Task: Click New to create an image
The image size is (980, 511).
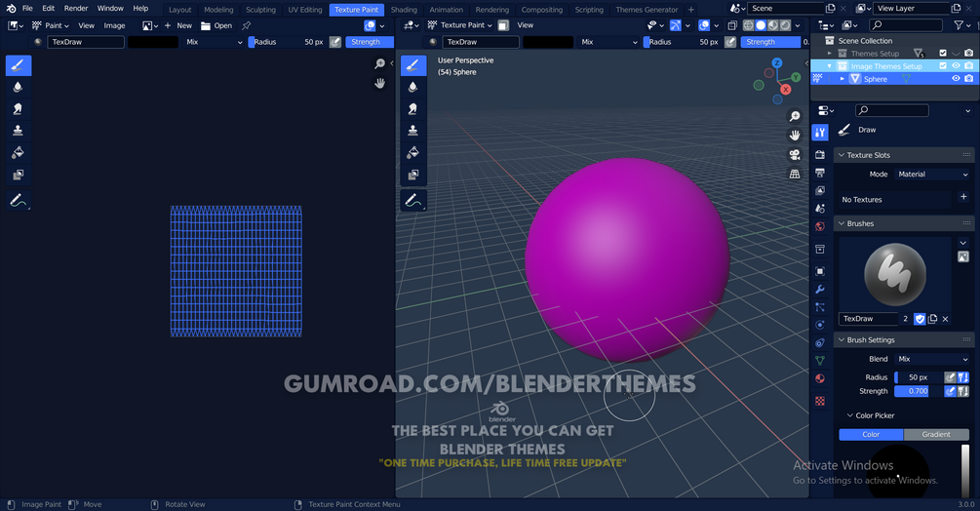Action: tap(178, 25)
